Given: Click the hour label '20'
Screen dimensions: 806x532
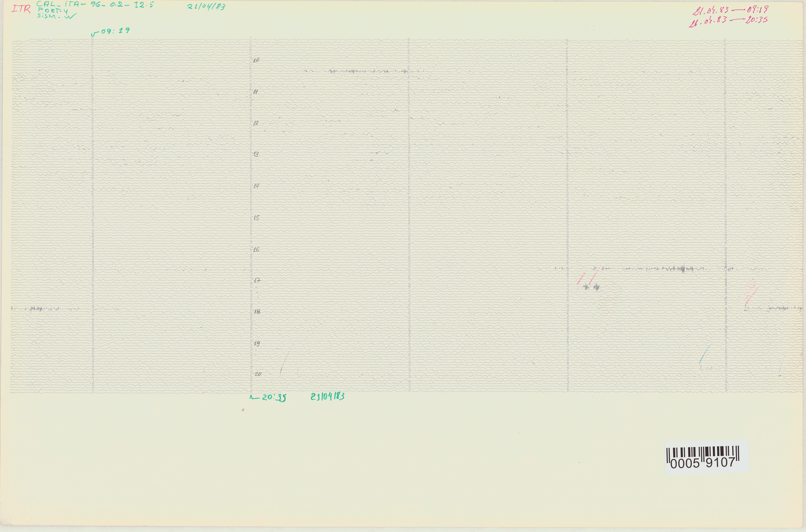Looking at the screenshot, I should coord(258,374).
